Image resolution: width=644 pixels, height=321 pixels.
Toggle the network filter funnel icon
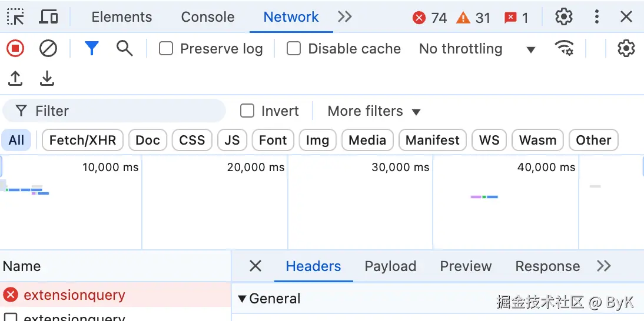(x=91, y=49)
